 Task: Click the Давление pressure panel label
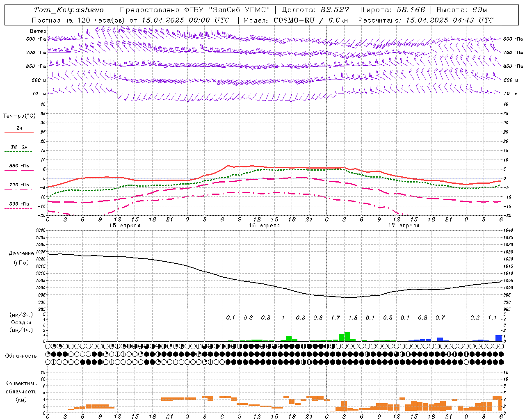pyautogui.click(x=21, y=253)
